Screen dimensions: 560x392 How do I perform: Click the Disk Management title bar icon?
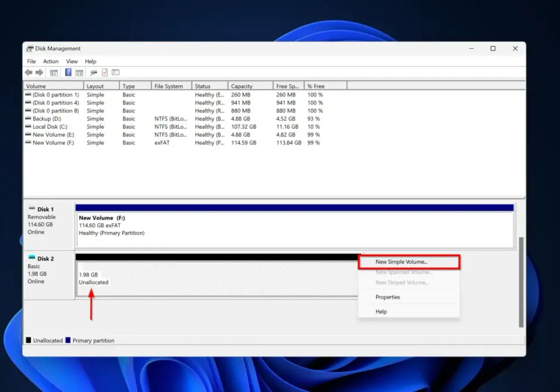[30, 49]
